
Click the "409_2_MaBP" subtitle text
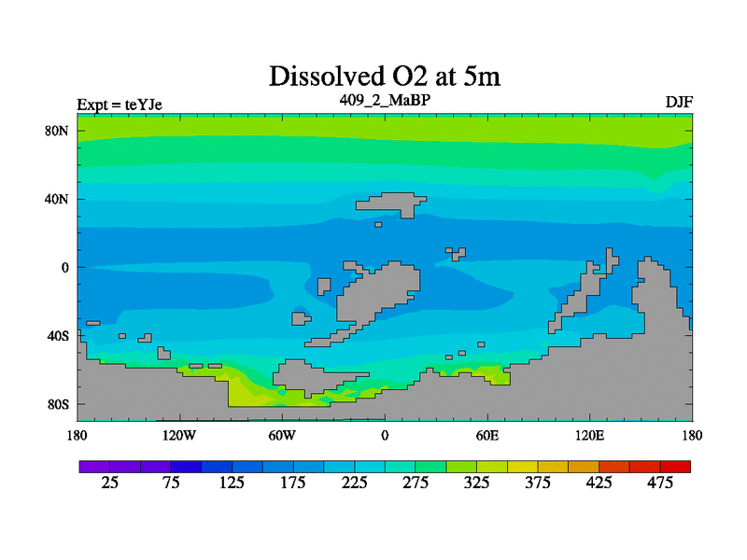point(385,99)
